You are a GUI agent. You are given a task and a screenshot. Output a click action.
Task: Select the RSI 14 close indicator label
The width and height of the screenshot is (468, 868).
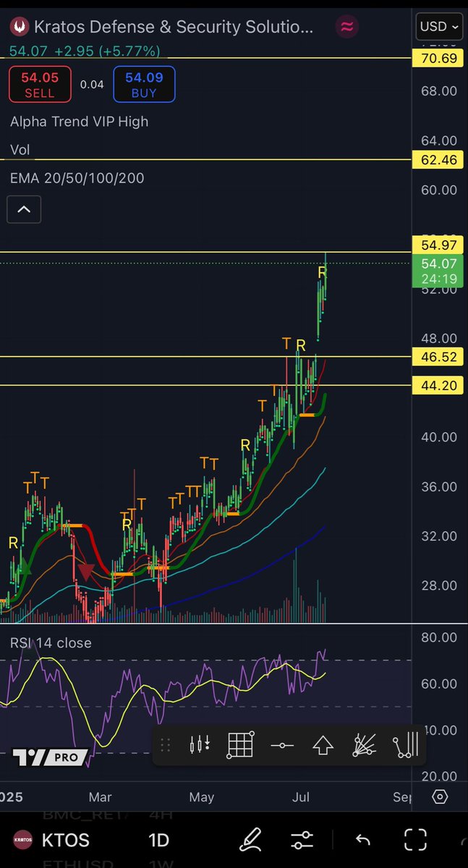point(51,643)
